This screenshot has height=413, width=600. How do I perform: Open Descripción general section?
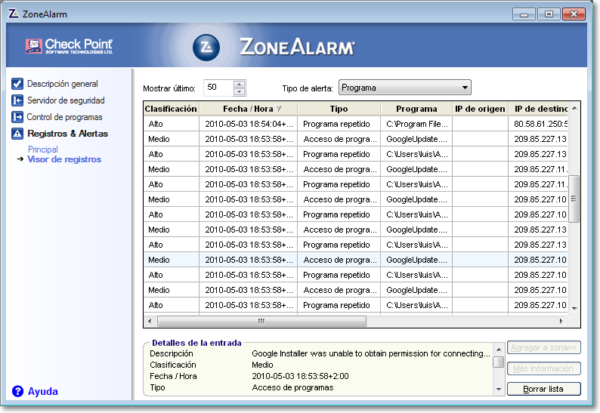62,84
